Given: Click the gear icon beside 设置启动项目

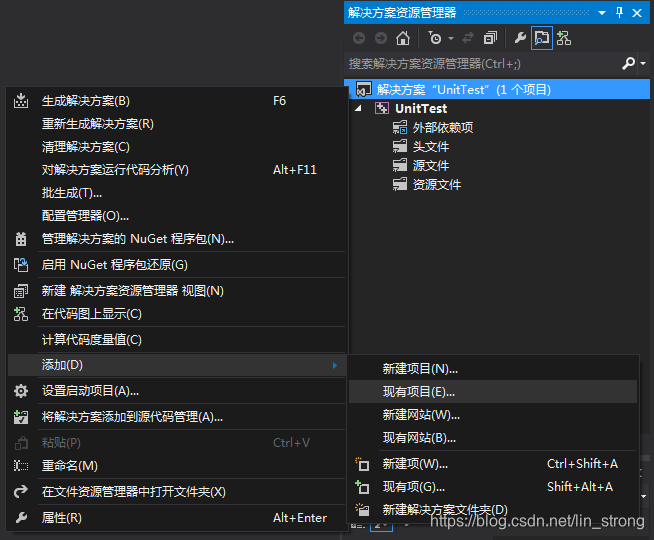Looking at the screenshot, I should (21, 391).
